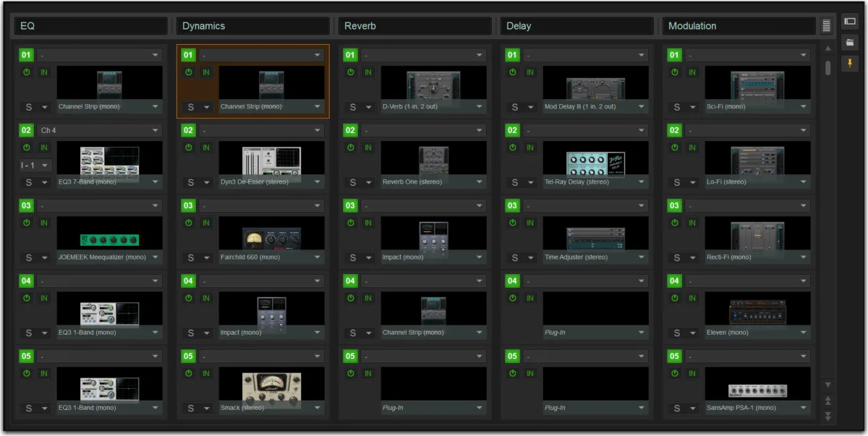Screen dimensions: 868x436
Task: Toggle power on EQ slot 01 Channel Strip
Action: click(27, 72)
